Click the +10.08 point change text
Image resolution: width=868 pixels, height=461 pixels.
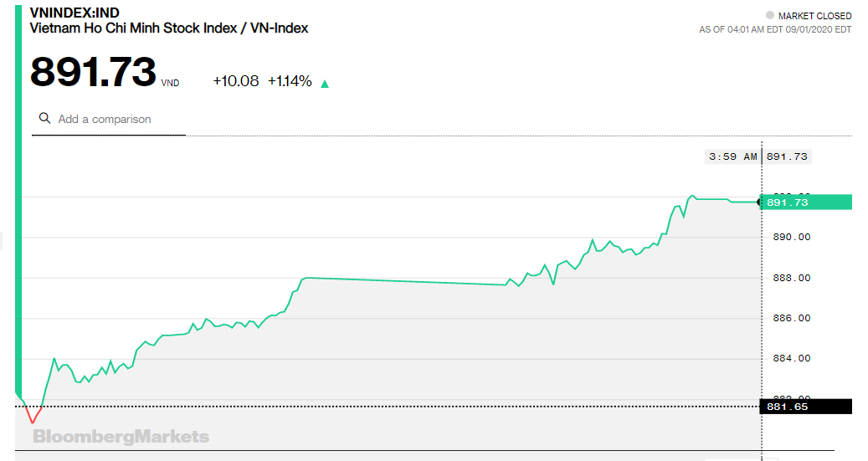236,81
